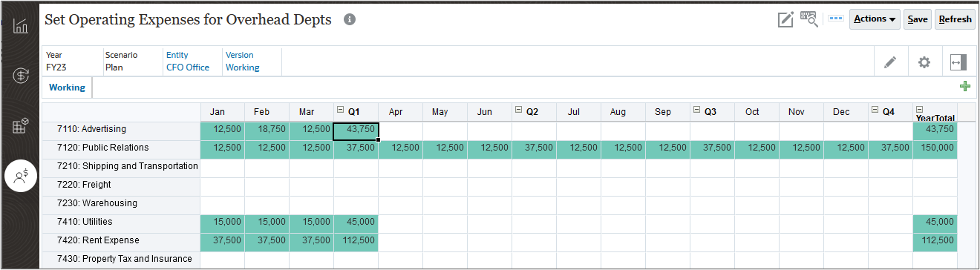Open the financials dollar-cycle sidebar icon

pos(21,75)
